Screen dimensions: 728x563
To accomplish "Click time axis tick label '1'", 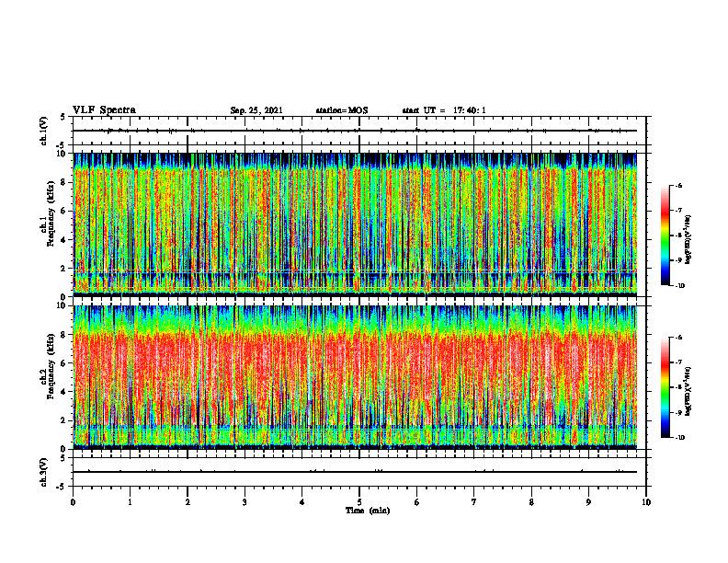I will [x=130, y=502].
